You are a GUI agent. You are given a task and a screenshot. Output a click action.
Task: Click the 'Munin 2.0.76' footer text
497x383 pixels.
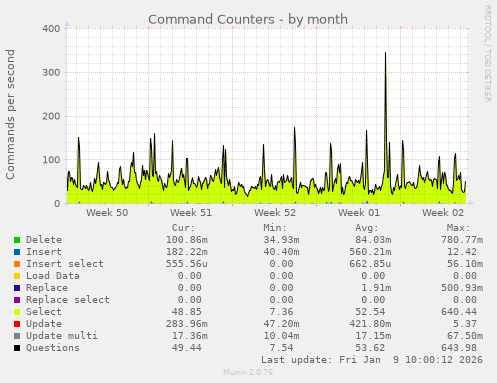pos(248,372)
